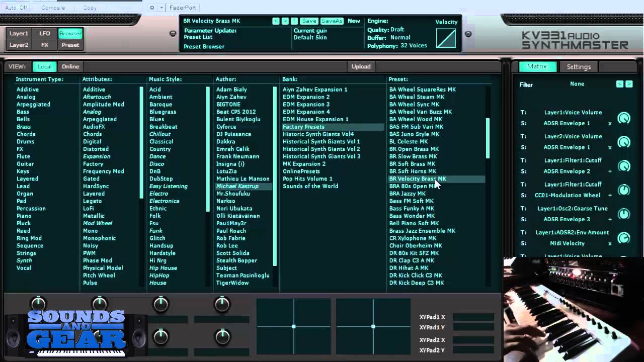Select author Michael Kastrup
Image resolution: width=644 pixels, height=362 pixels.
244,186
